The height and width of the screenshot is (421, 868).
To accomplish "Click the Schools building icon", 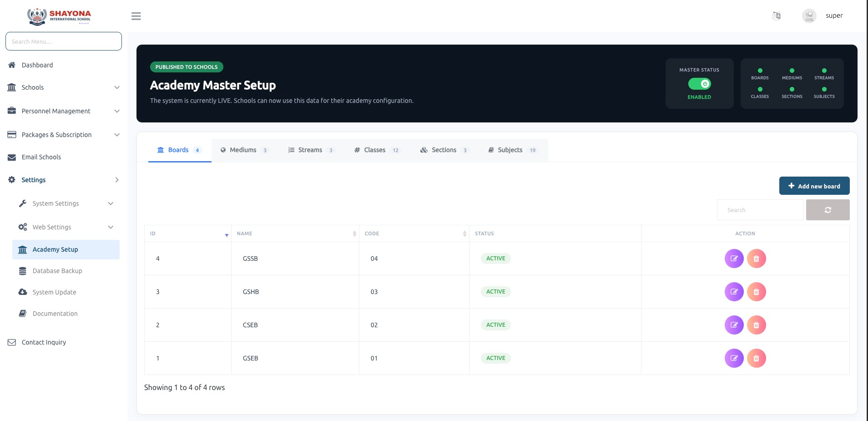I will pos(12,87).
